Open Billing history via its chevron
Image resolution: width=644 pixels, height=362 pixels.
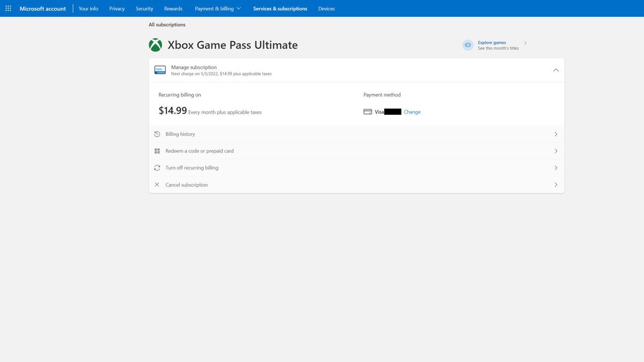pyautogui.click(x=555, y=133)
